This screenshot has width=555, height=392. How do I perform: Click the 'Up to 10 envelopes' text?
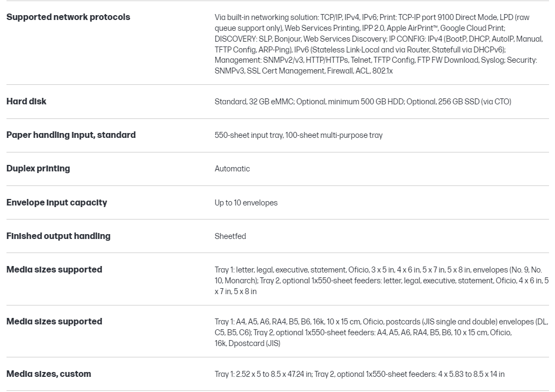(246, 203)
